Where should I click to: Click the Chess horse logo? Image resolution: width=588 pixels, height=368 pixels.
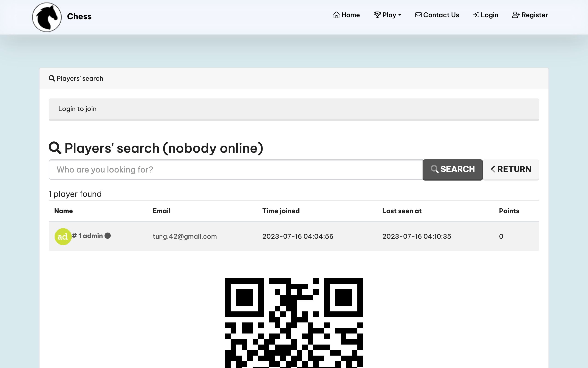coord(47,17)
